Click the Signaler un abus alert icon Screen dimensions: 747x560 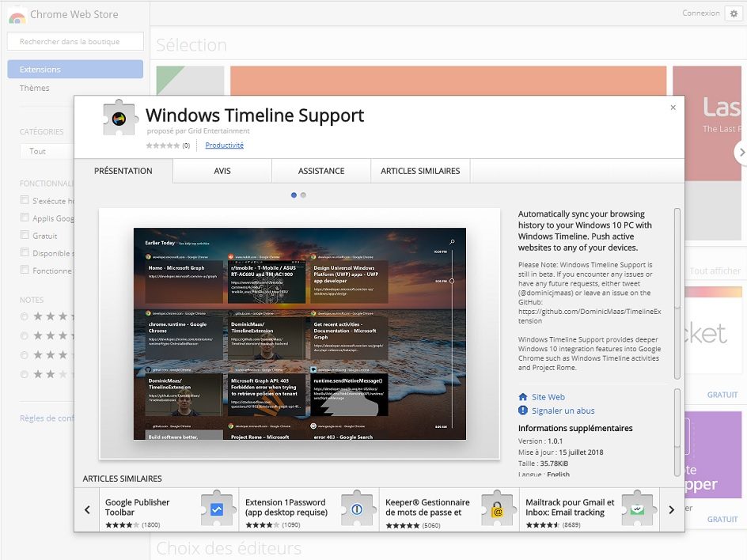(523, 411)
